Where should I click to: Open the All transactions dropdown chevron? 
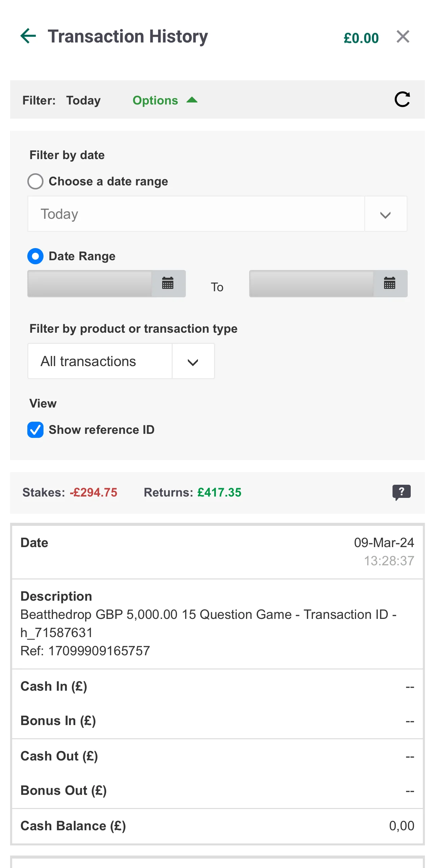pyautogui.click(x=193, y=362)
